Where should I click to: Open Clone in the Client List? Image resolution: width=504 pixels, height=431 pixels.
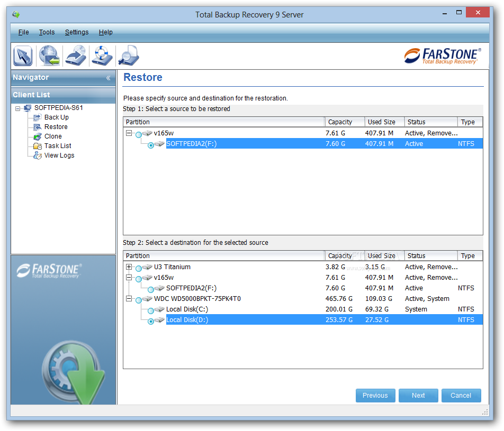pos(53,136)
